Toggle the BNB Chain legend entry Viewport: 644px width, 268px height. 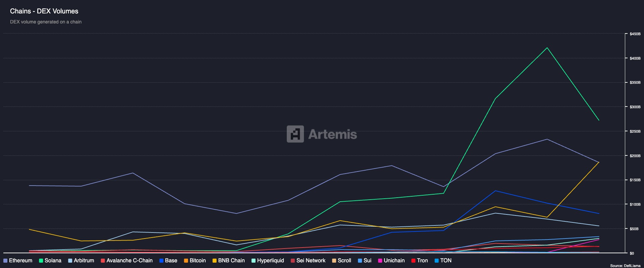click(228, 261)
